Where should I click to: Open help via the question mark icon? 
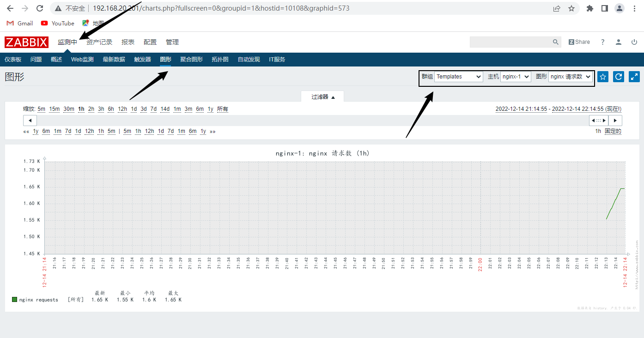coord(602,42)
